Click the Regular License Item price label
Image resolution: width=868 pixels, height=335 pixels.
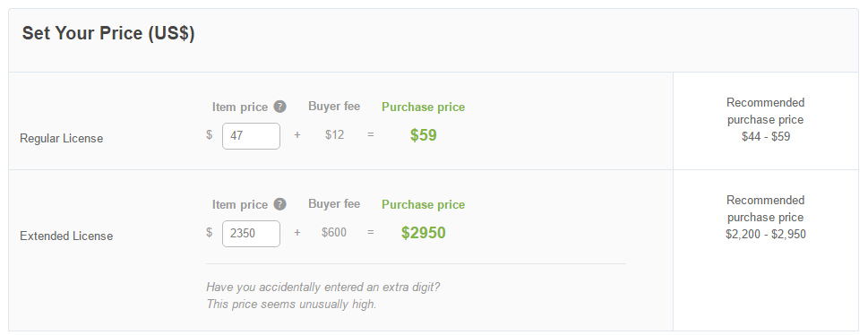tap(240, 107)
